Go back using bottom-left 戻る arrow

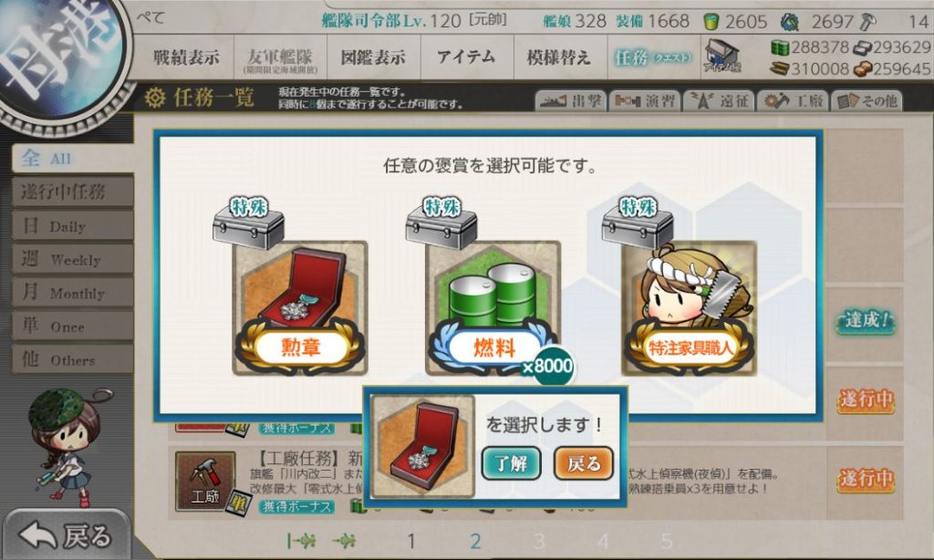point(66,535)
